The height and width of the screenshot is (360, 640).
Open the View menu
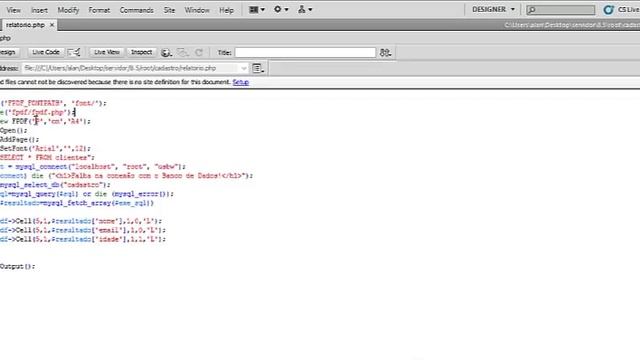[13, 10]
